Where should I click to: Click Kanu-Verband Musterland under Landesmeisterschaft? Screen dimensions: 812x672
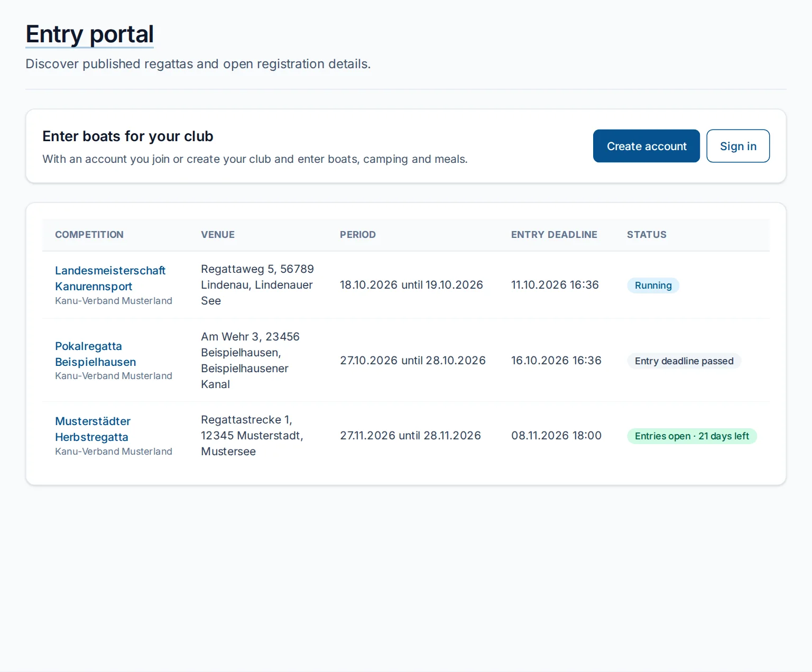(x=114, y=301)
